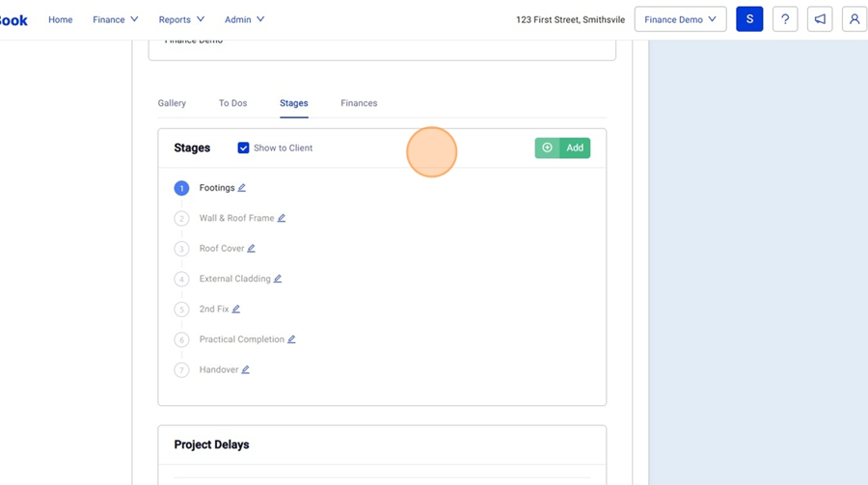Select stage step circle number 1
The height and width of the screenshot is (485, 868).
(x=181, y=188)
